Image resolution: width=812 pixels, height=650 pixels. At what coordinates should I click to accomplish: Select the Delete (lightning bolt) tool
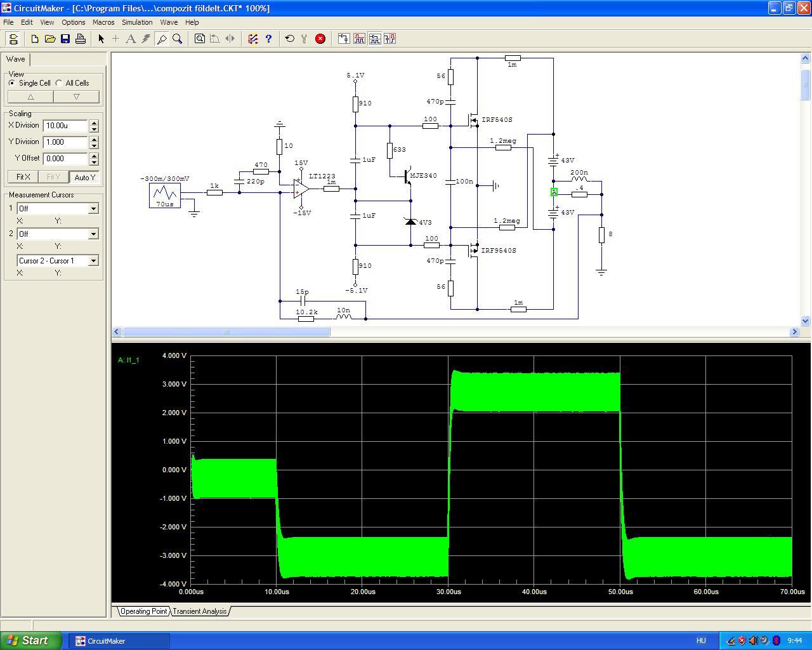pyautogui.click(x=146, y=39)
